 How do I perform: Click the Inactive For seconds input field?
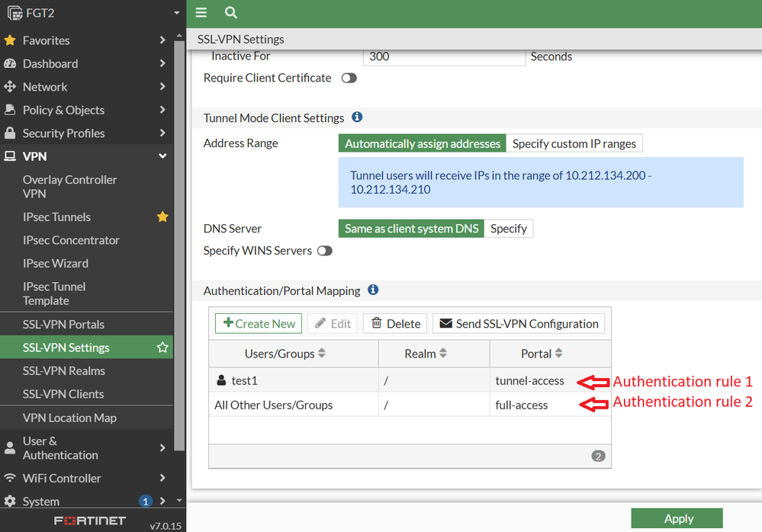(444, 56)
